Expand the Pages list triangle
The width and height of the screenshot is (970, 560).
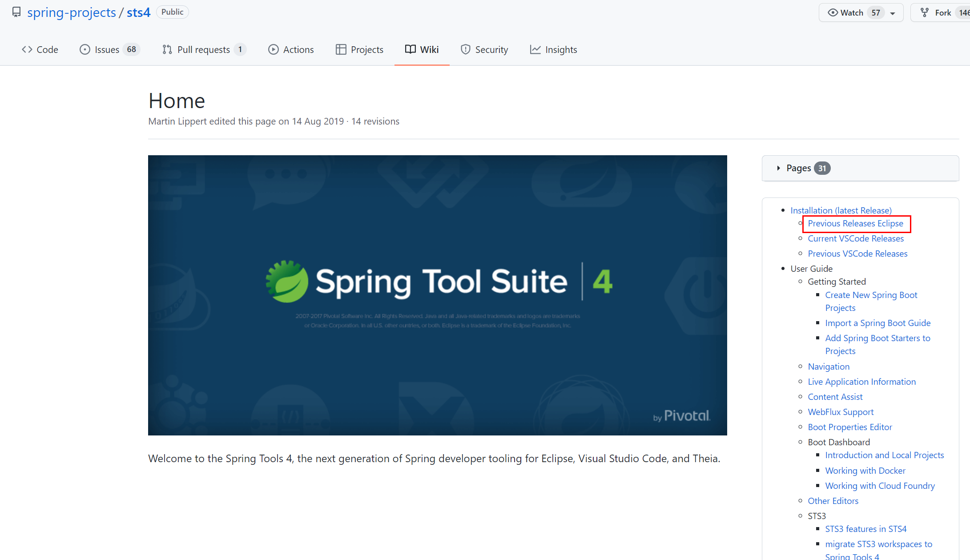point(778,168)
